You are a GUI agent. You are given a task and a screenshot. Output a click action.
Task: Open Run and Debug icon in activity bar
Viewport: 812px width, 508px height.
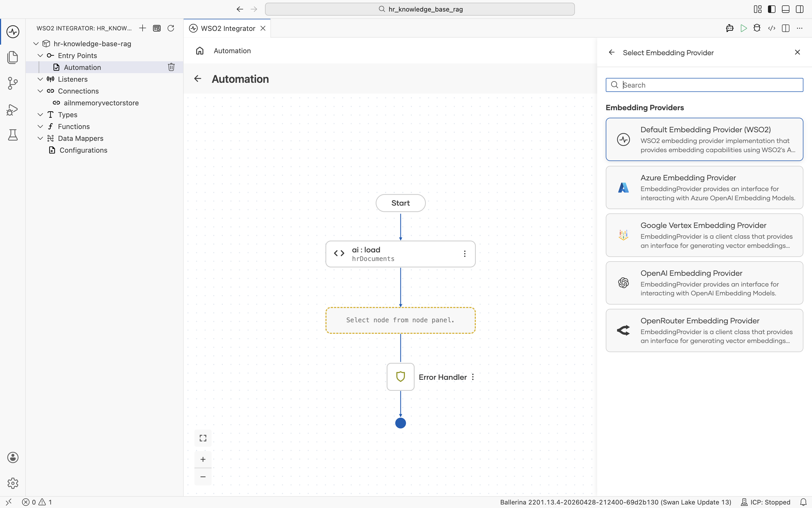pyautogui.click(x=13, y=110)
